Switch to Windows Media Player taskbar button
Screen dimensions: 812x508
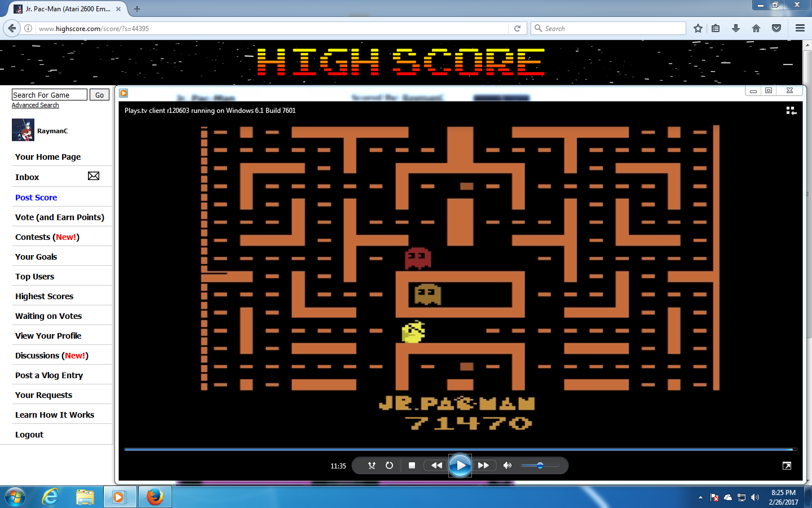119,497
